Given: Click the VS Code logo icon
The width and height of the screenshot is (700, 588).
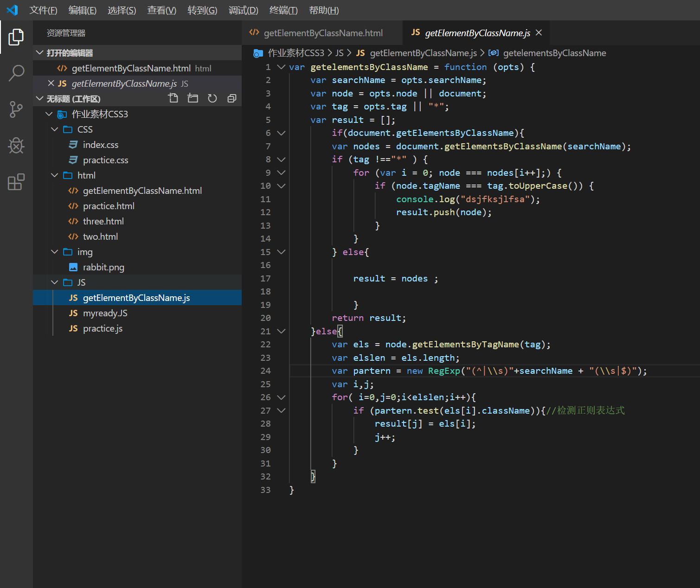Looking at the screenshot, I should pyautogui.click(x=12, y=10).
